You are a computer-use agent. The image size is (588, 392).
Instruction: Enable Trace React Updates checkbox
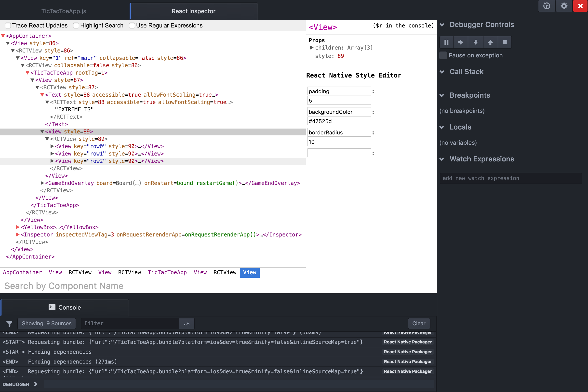(8, 26)
